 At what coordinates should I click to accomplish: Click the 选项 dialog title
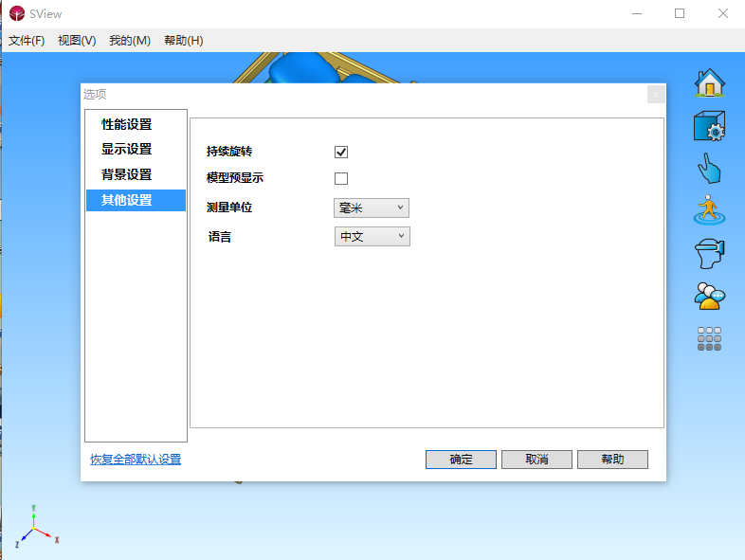95,94
